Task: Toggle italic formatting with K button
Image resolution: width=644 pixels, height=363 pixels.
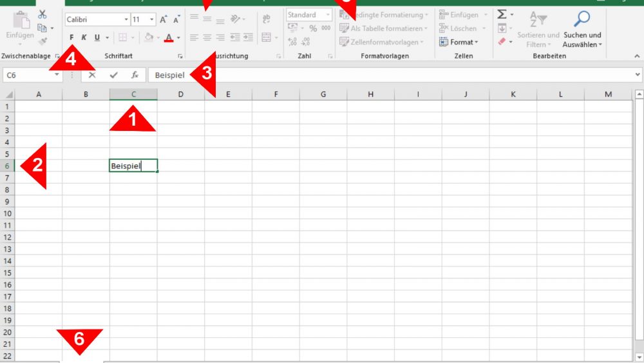Action: (84, 37)
